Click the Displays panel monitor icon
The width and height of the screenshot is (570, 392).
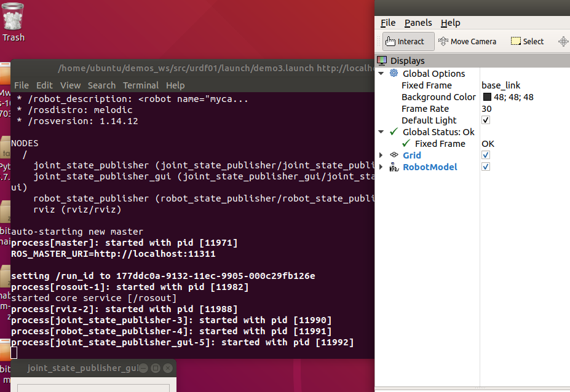(382, 60)
